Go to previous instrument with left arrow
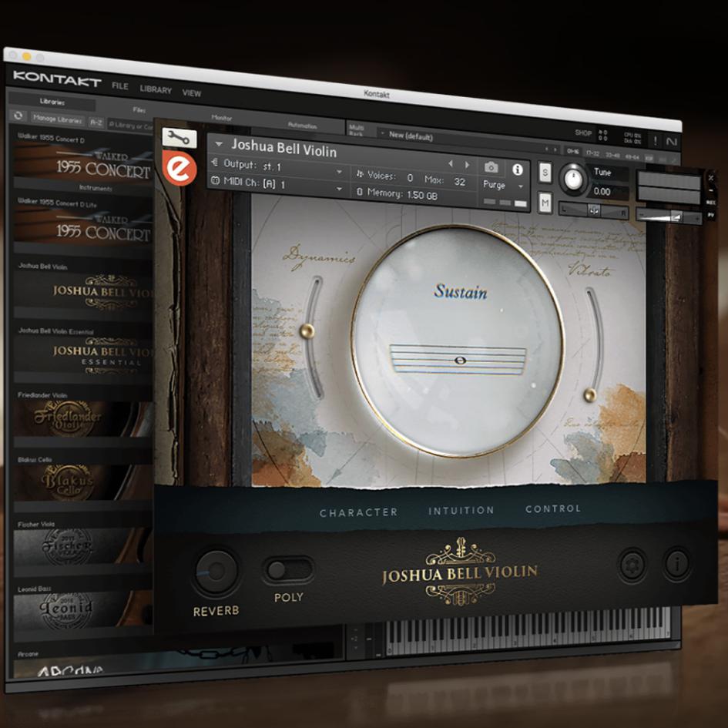Image resolution: width=728 pixels, height=728 pixels. point(450,163)
